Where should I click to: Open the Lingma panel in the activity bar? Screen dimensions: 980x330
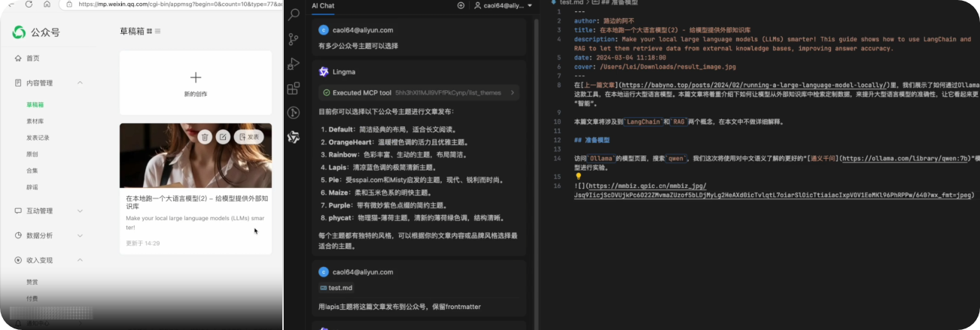point(294,137)
